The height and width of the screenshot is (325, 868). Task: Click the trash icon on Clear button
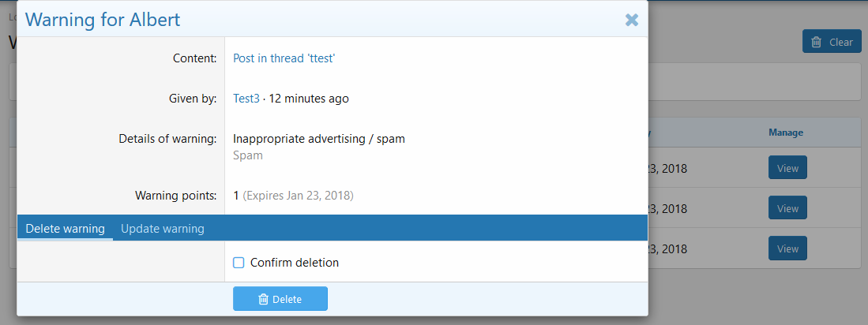[817, 42]
